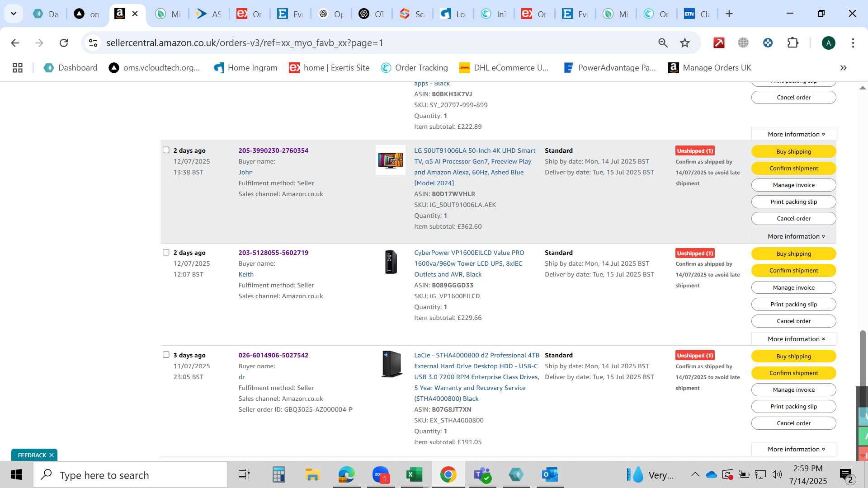Image resolution: width=868 pixels, height=488 pixels.
Task: Open the Extensions puzzle icon
Action: point(793,43)
